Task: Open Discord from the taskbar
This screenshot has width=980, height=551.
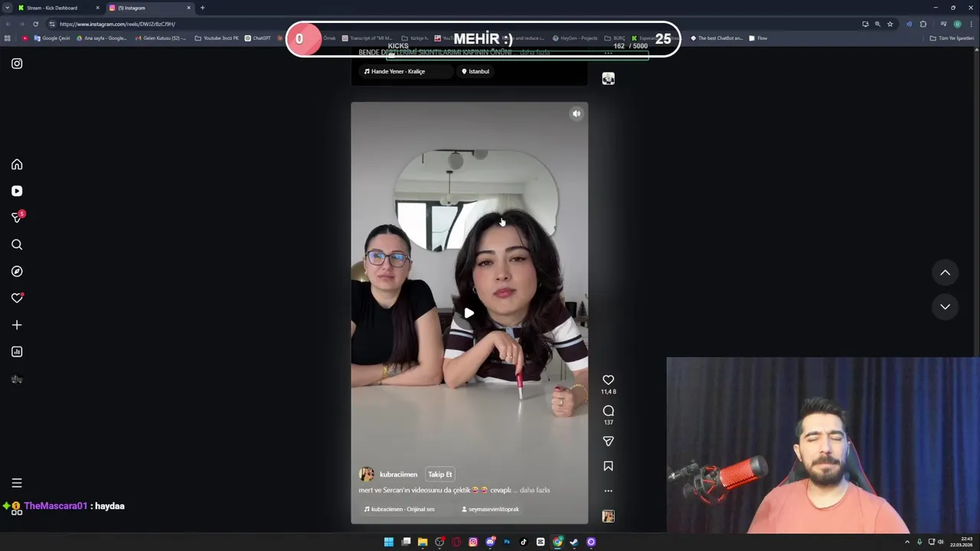Action: click(x=490, y=542)
